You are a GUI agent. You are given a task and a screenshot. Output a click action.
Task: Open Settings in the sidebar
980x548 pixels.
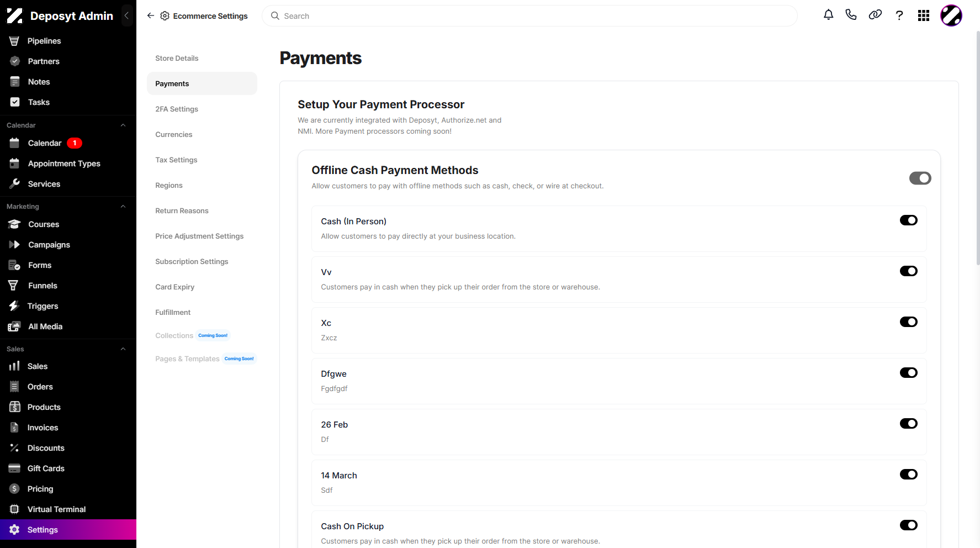click(x=68, y=530)
